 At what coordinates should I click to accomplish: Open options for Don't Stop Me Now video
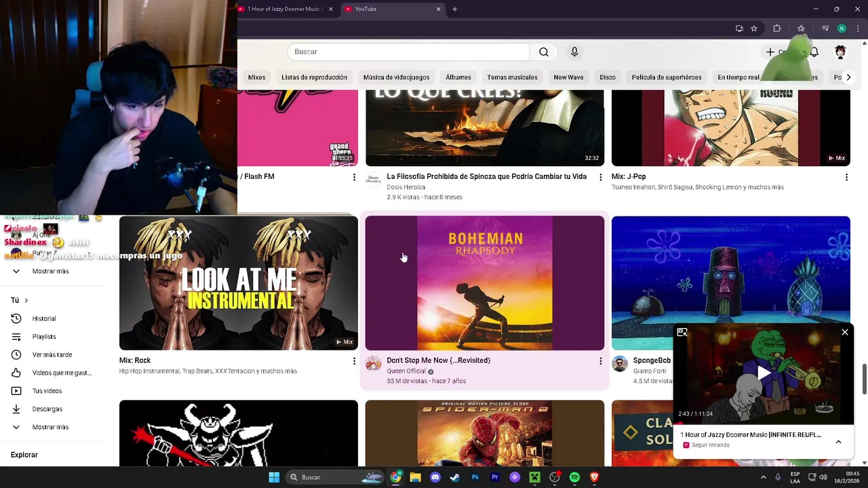(x=600, y=361)
